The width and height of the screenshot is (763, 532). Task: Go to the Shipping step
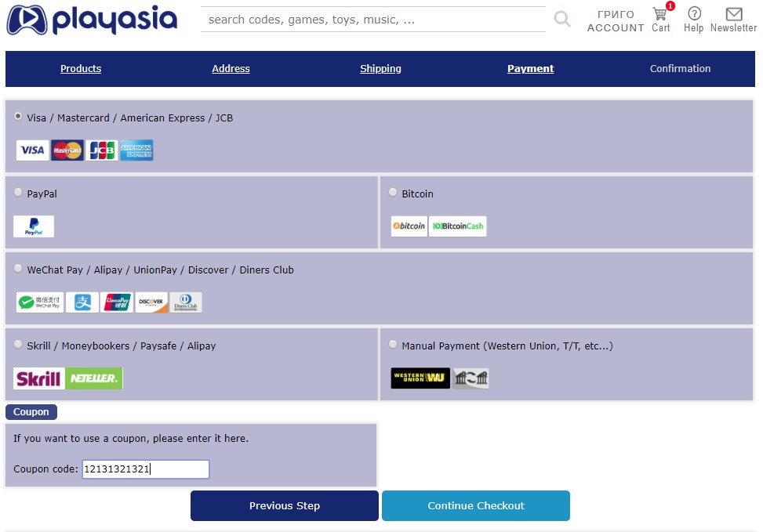(x=380, y=69)
